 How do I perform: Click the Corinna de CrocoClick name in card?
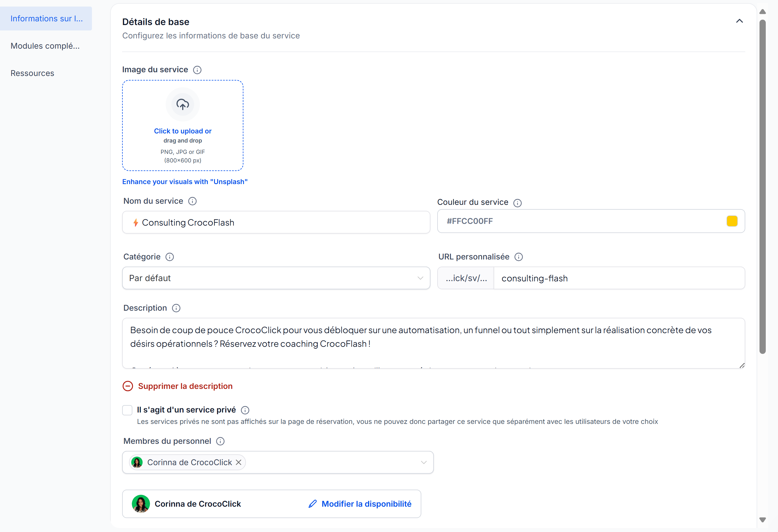[x=198, y=504]
